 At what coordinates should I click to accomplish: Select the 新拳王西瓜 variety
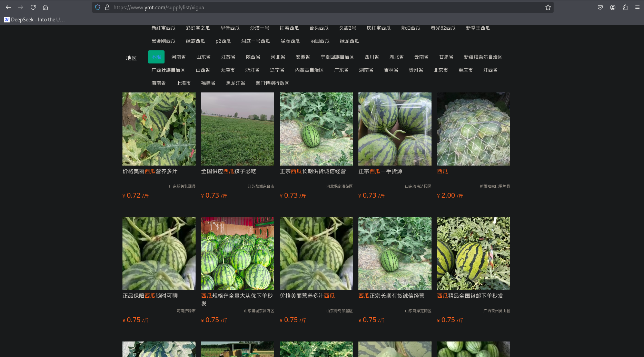pos(478,28)
